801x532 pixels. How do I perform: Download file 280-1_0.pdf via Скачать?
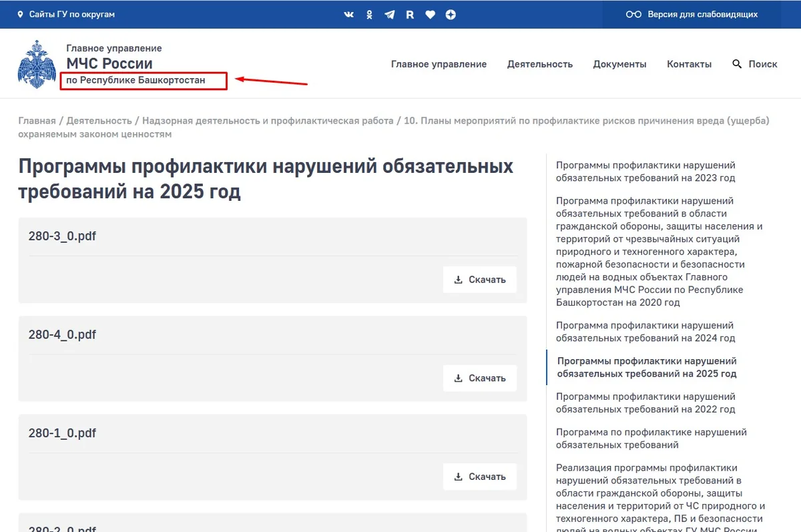[x=480, y=477]
